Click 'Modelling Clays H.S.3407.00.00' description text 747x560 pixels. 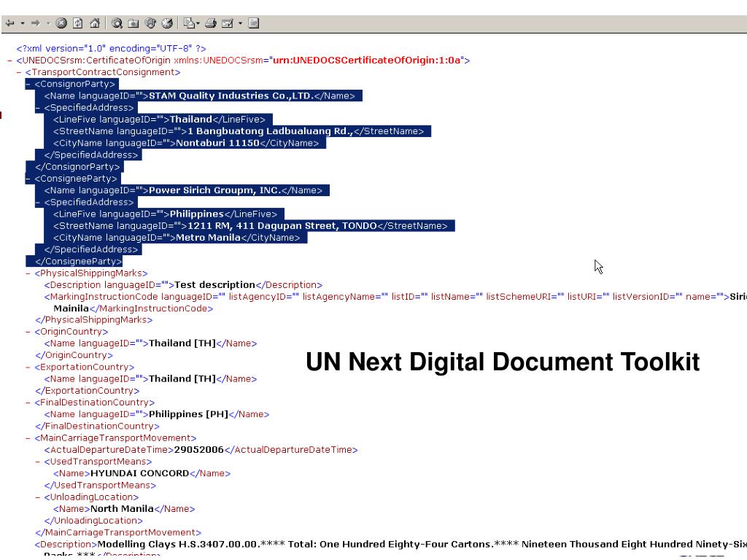[178, 544]
